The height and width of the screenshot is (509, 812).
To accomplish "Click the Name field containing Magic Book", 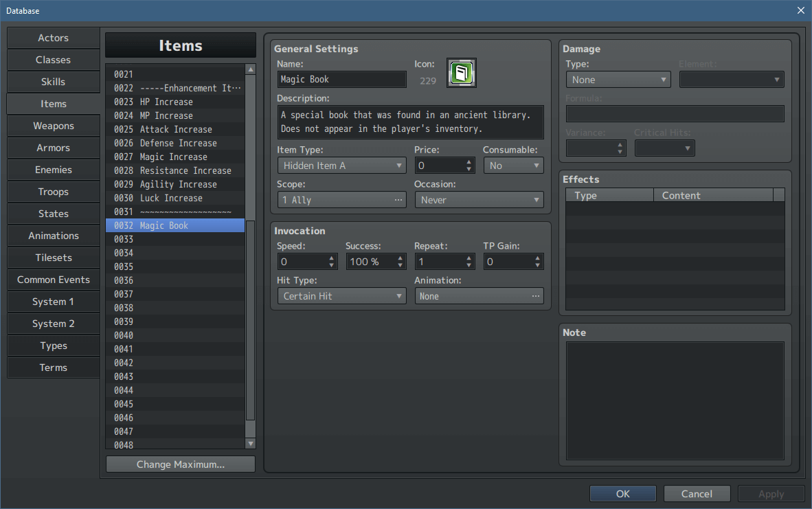I will [x=341, y=79].
